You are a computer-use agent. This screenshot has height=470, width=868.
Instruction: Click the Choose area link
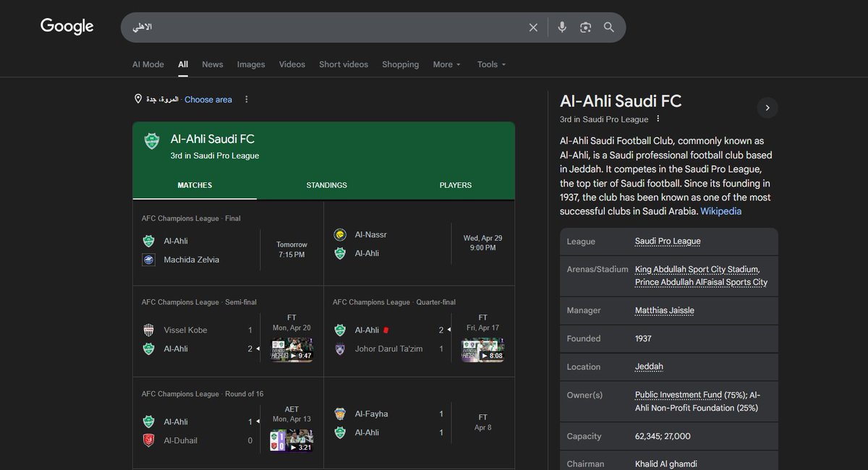208,100
